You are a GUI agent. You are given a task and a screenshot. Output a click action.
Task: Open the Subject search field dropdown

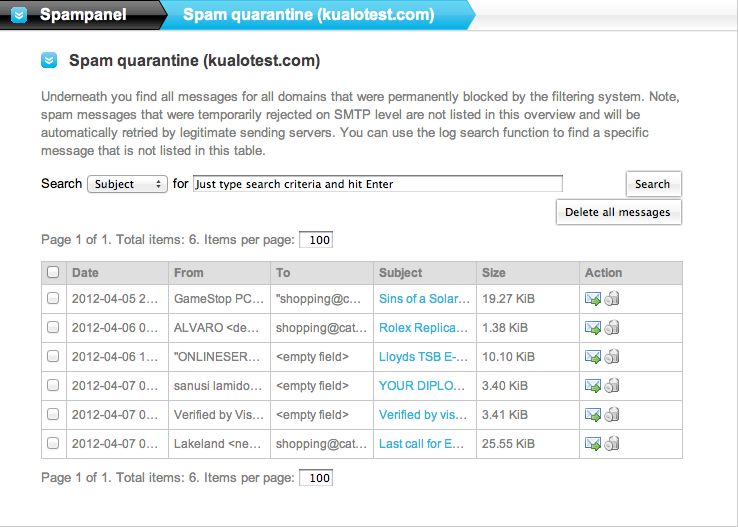[x=128, y=184]
